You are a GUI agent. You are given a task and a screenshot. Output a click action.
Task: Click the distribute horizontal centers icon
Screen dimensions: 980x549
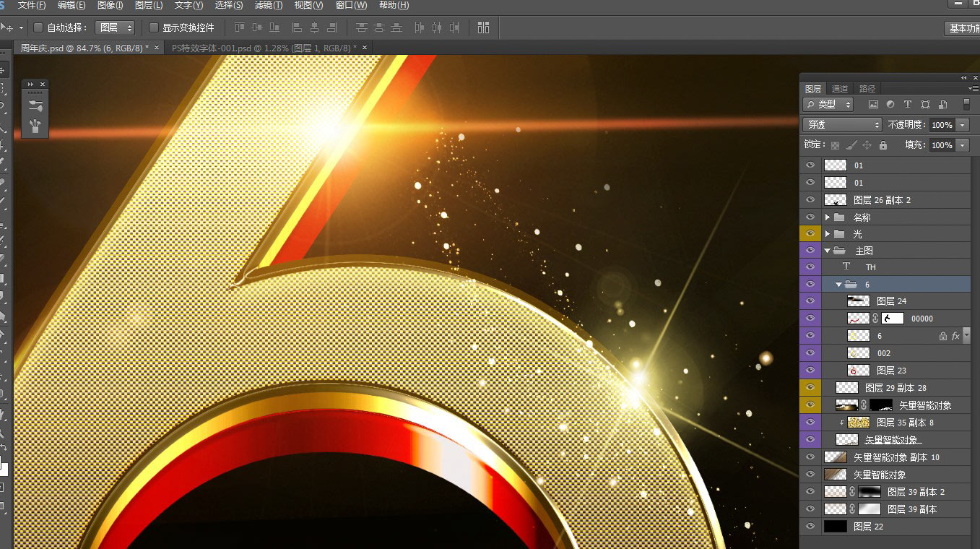pos(437,27)
